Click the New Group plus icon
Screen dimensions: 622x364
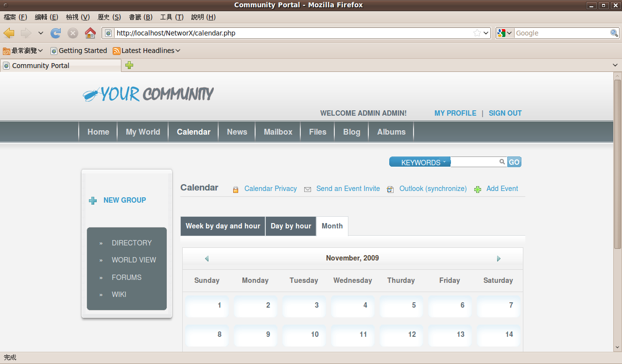click(x=93, y=200)
